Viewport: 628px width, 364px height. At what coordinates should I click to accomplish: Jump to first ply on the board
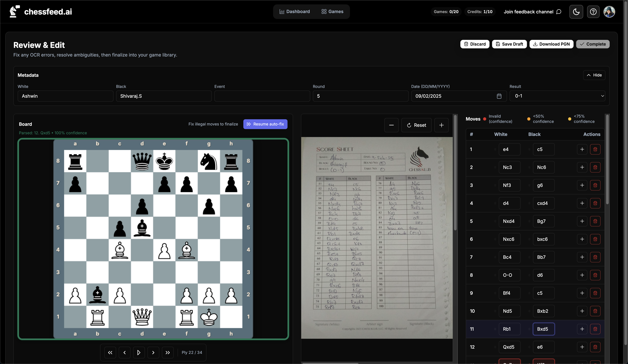coord(110,353)
